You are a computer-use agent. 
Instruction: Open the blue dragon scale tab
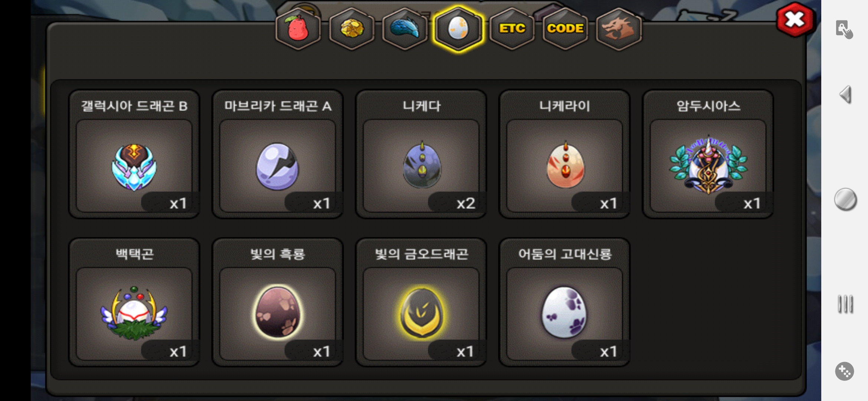tap(405, 29)
